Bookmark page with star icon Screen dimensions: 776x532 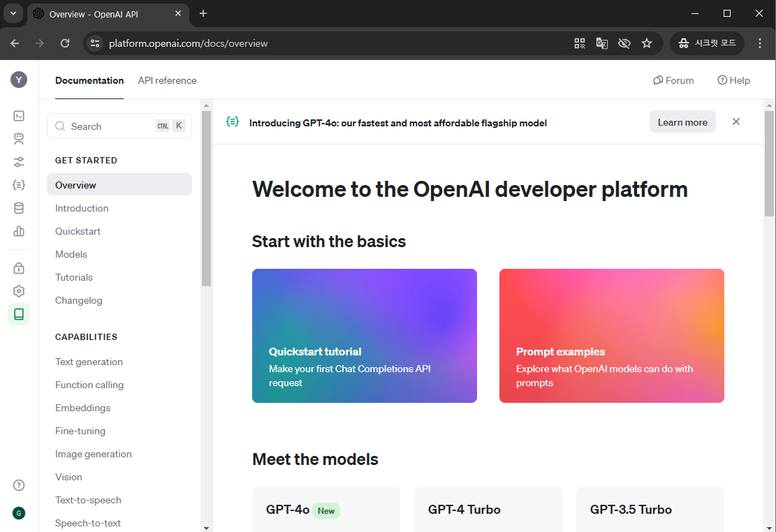[647, 43]
